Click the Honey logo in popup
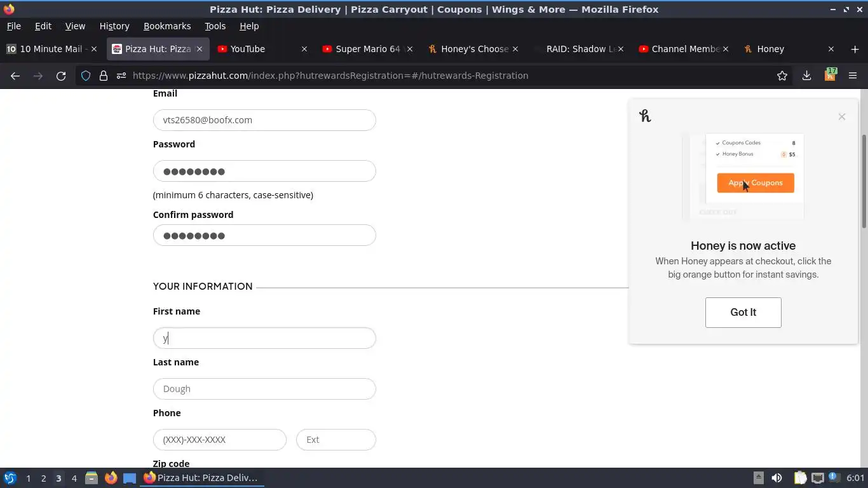The image size is (868, 488). pos(645,116)
